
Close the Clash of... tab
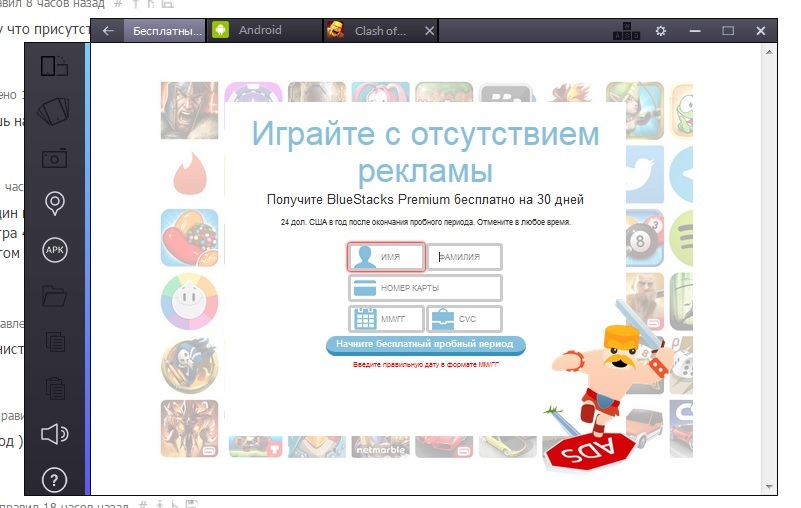tap(429, 31)
